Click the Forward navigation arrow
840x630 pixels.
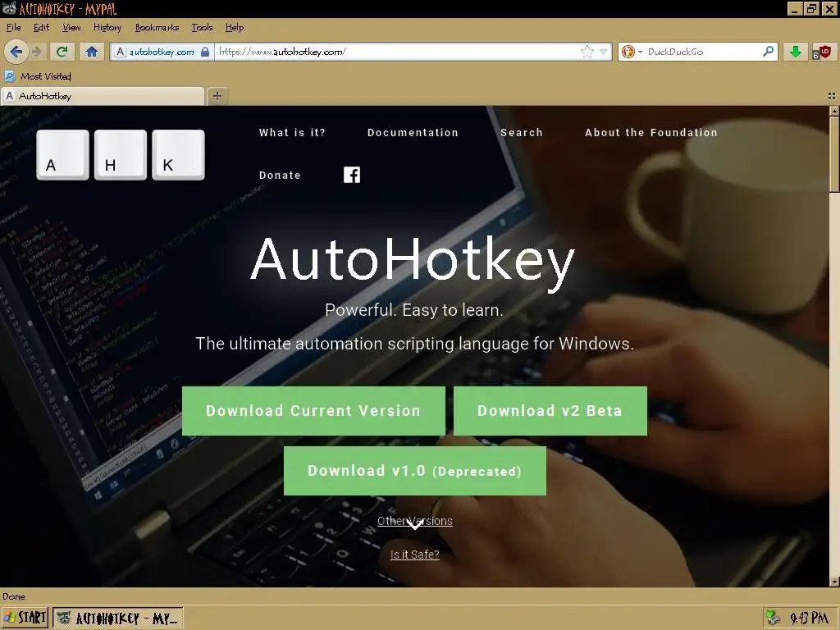tap(36, 52)
